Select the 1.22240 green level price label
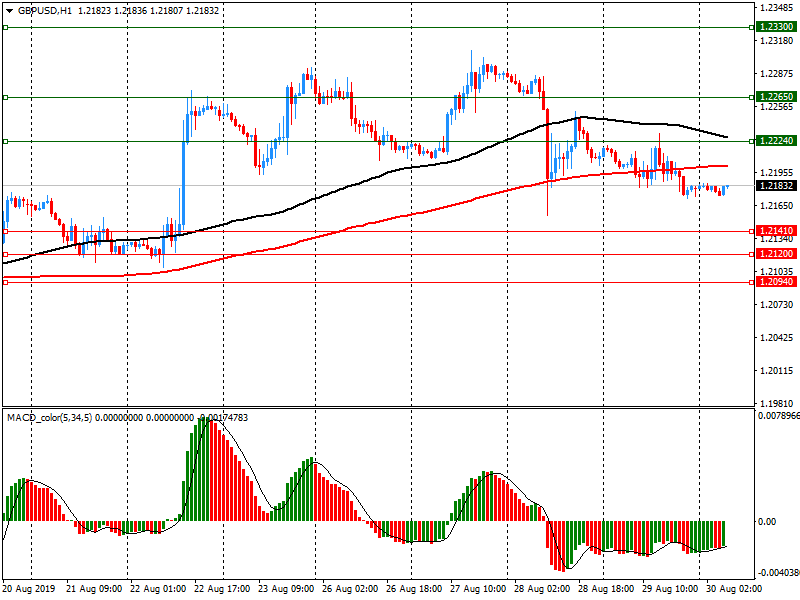The width and height of the screenshot is (800, 600). pyautogui.click(x=776, y=141)
